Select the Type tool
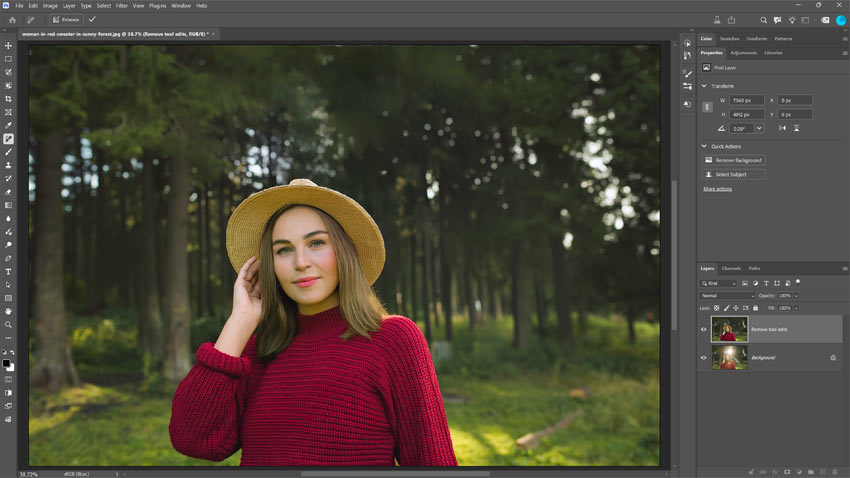This screenshot has height=478, width=850. (x=8, y=272)
